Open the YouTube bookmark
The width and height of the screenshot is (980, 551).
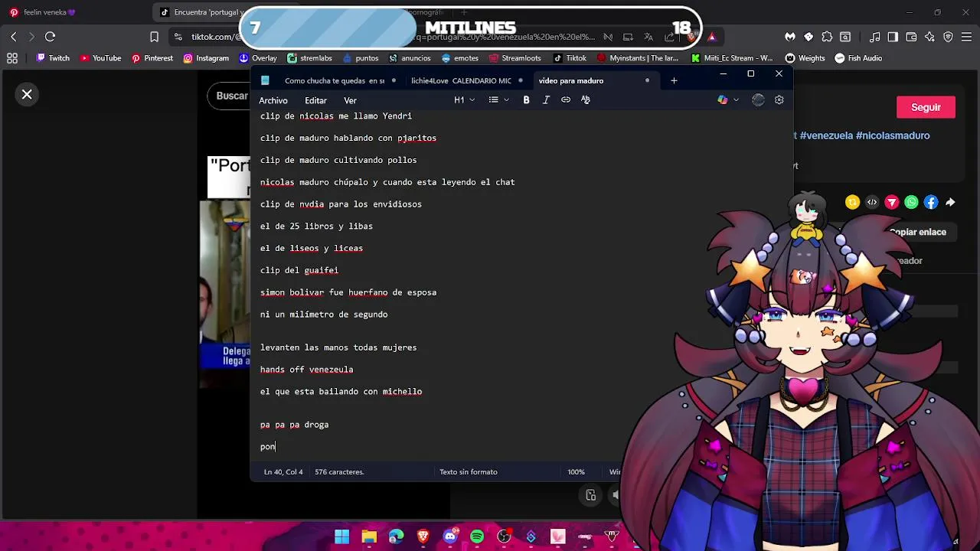[x=100, y=58]
